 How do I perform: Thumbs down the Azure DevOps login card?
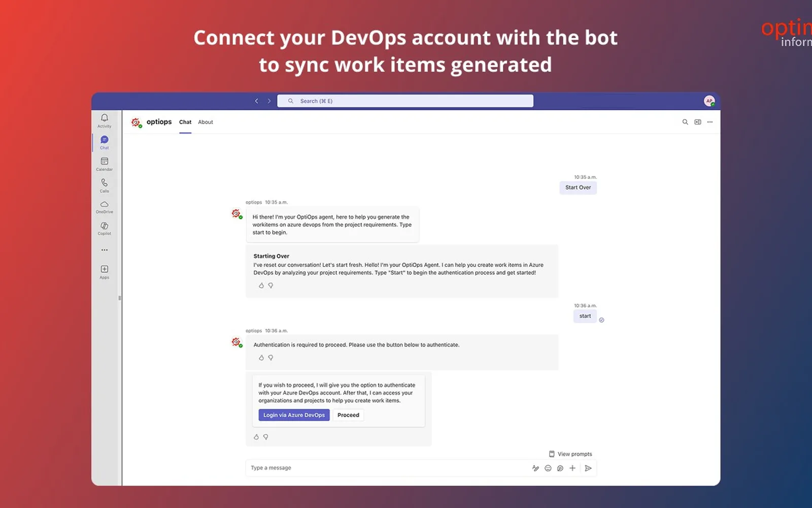pyautogui.click(x=265, y=437)
